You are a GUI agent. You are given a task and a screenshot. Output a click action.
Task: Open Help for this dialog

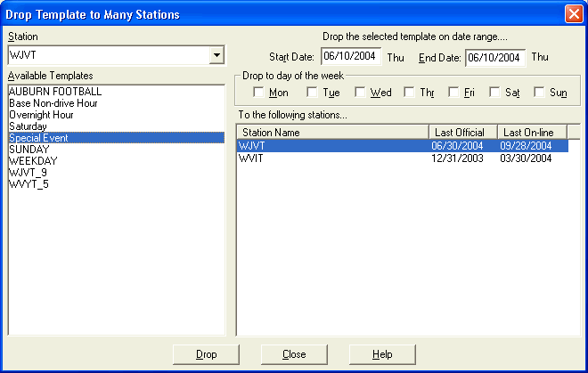(x=382, y=354)
